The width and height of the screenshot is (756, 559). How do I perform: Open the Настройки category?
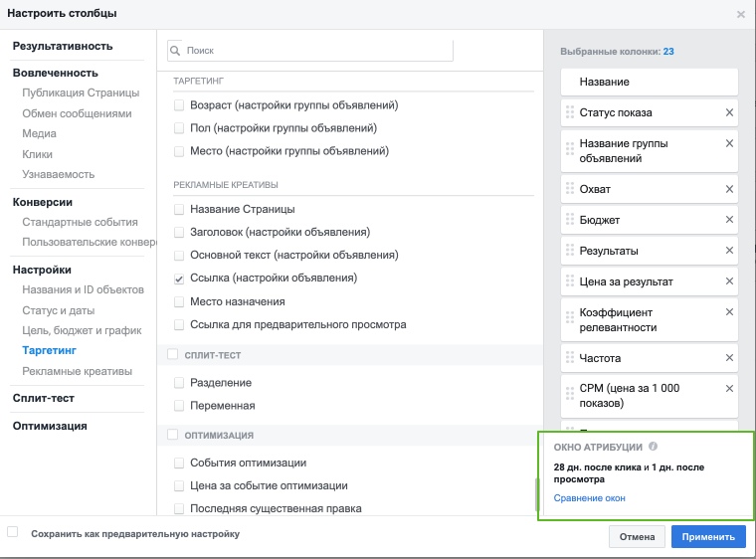(x=42, y=270)
